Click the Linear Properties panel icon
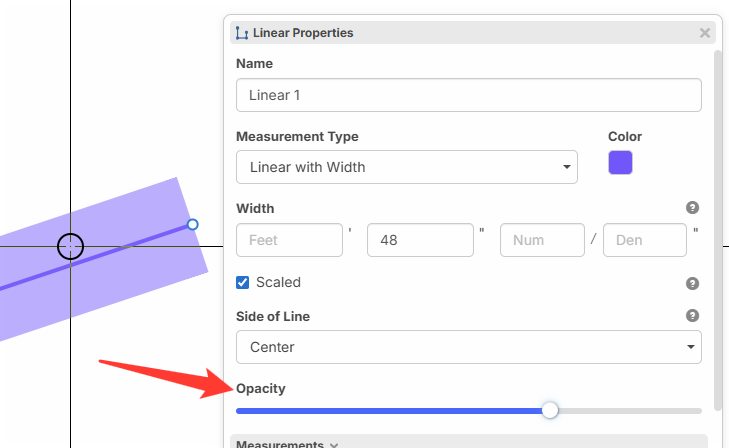The image size is (729, 448). point(241,33)
